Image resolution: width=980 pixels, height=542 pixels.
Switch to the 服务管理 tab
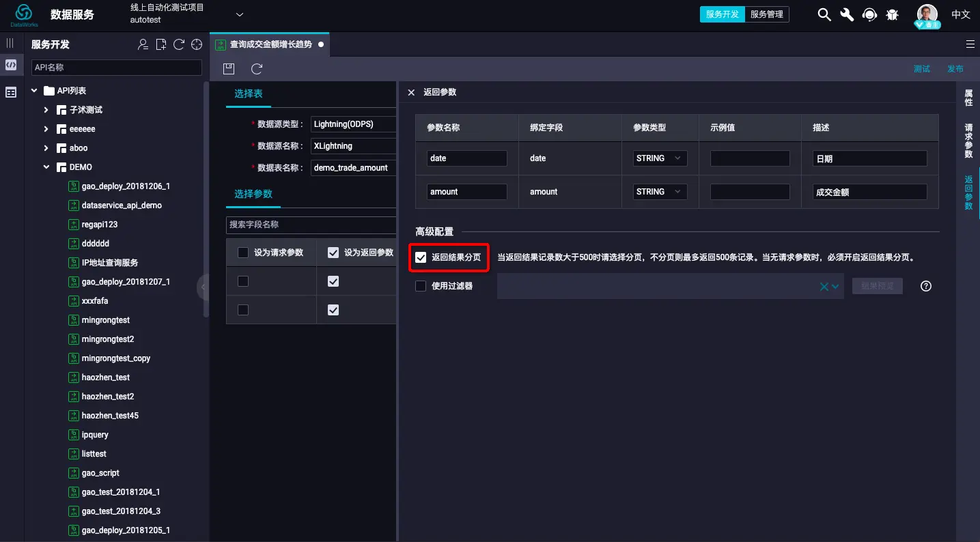pos(767,14)
